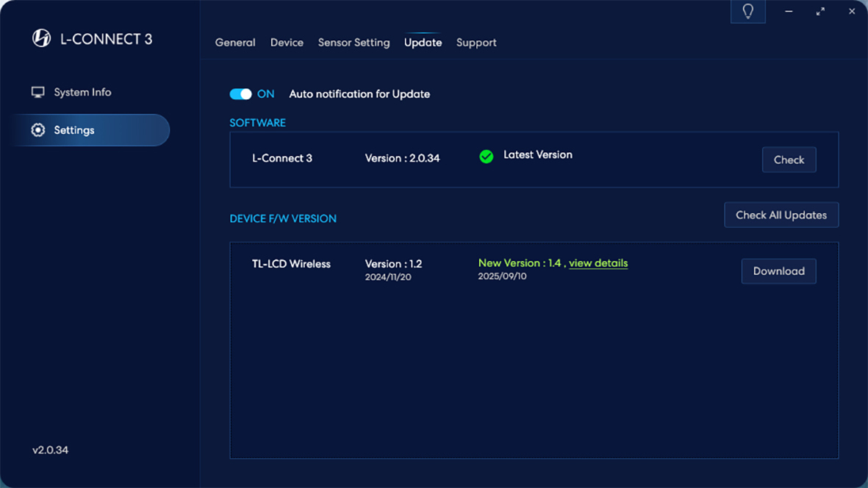Viewport: 868px width, 488px height.
Task: Click the green Latest Version checkmark icon
Action: tap(486, 157)
